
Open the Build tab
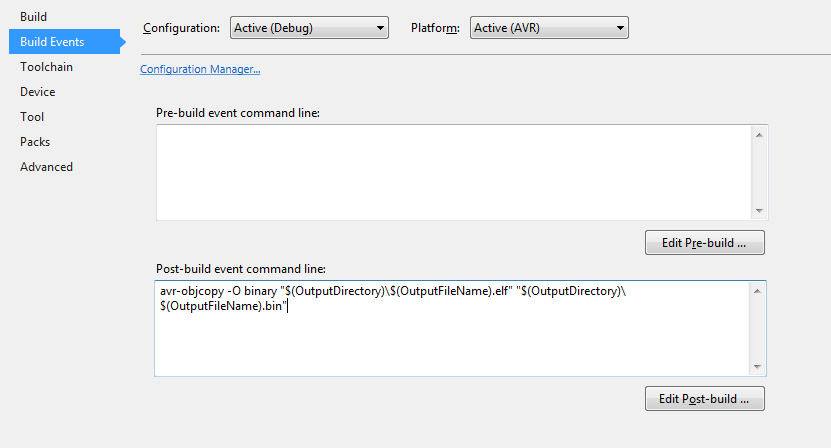click(34, 17)
